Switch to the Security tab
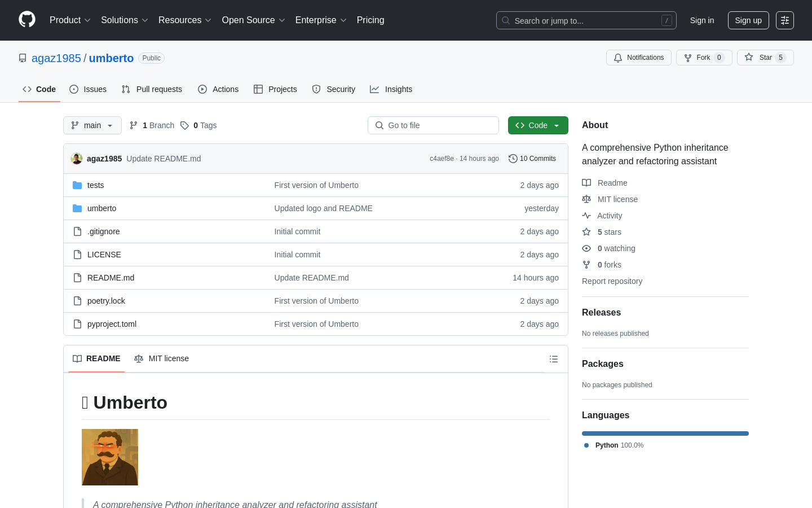This screenshot has width=812, height=508. (334, 89)
